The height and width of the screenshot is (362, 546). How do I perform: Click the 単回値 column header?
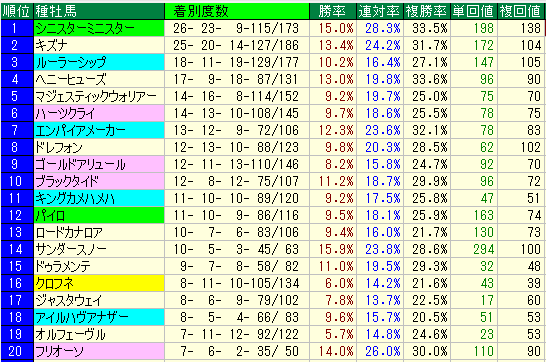coord(474,11)
